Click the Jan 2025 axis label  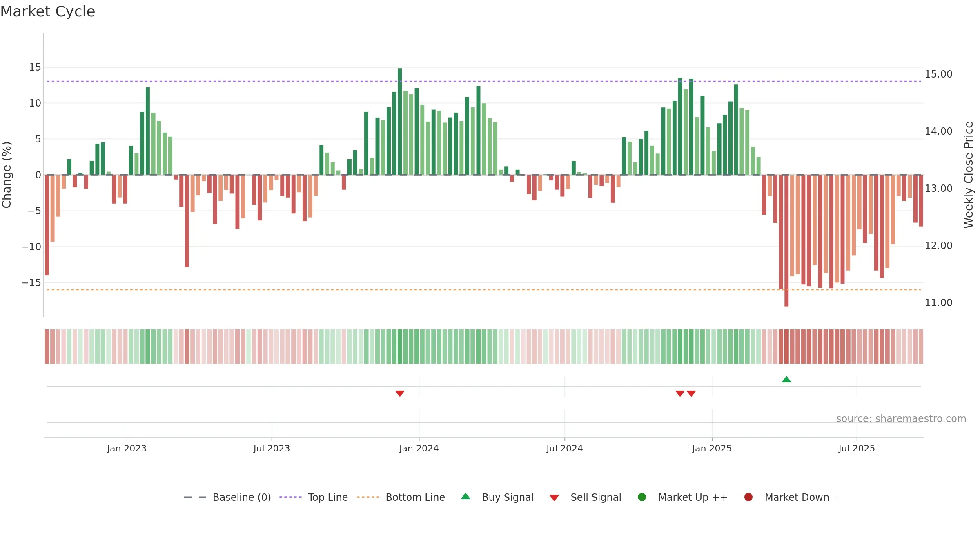point(712,449)
